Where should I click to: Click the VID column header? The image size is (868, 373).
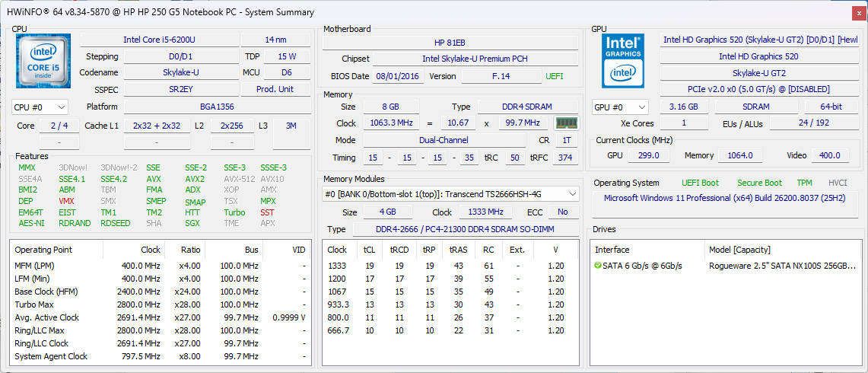click(x=288, y=250)
